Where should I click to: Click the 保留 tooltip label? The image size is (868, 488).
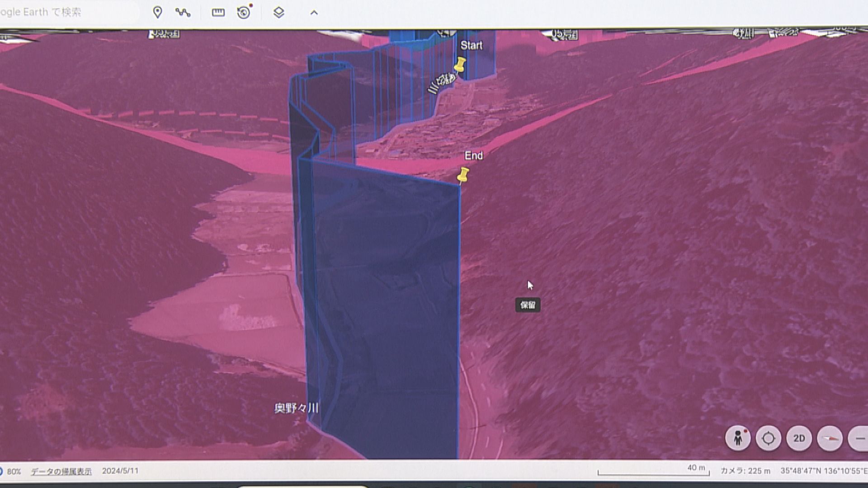(x=528, y=305)
